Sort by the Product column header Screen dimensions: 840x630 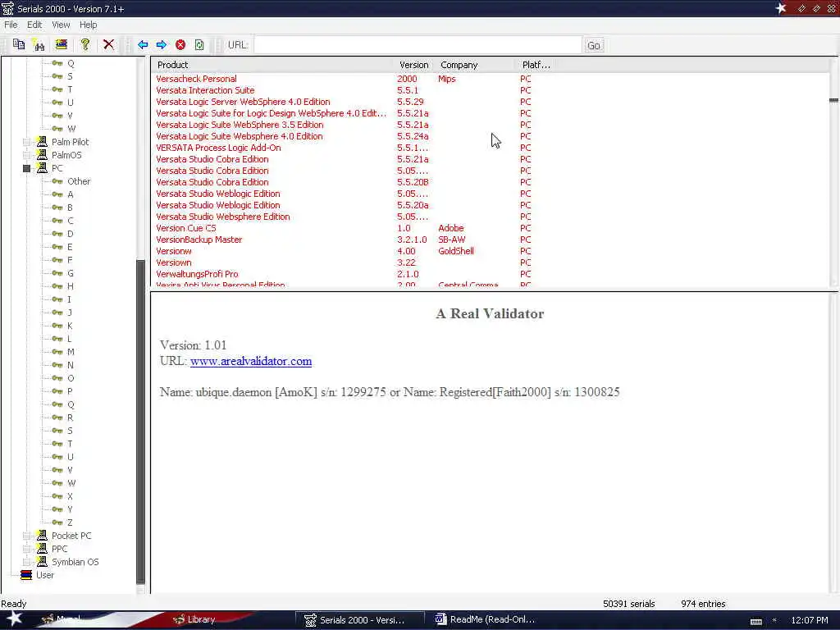[x=272, y=65]
